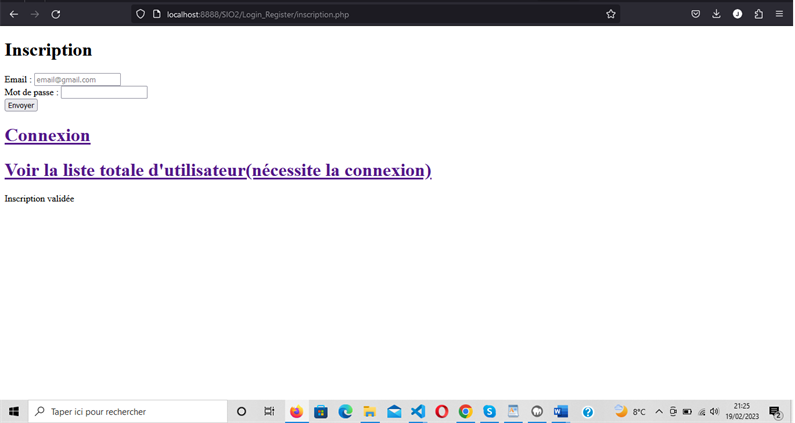
Task: Launch Microsoft Word from the taskbar
Action: pos(560,411)
